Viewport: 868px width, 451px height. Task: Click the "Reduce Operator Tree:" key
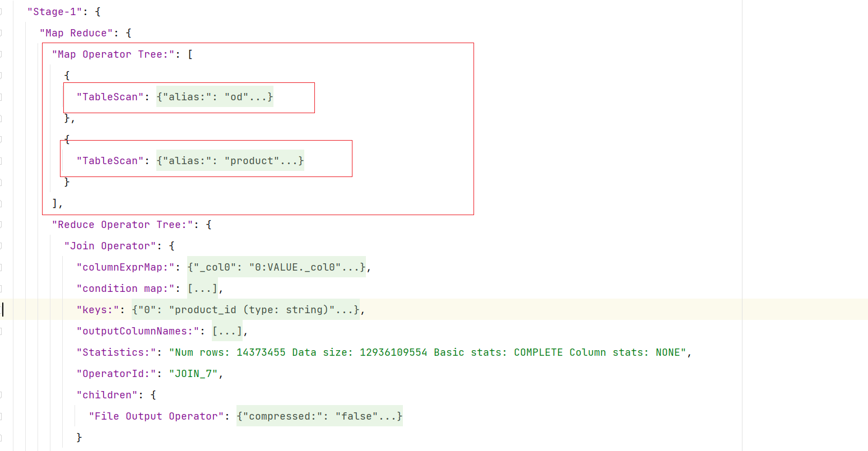coord(123,225)
